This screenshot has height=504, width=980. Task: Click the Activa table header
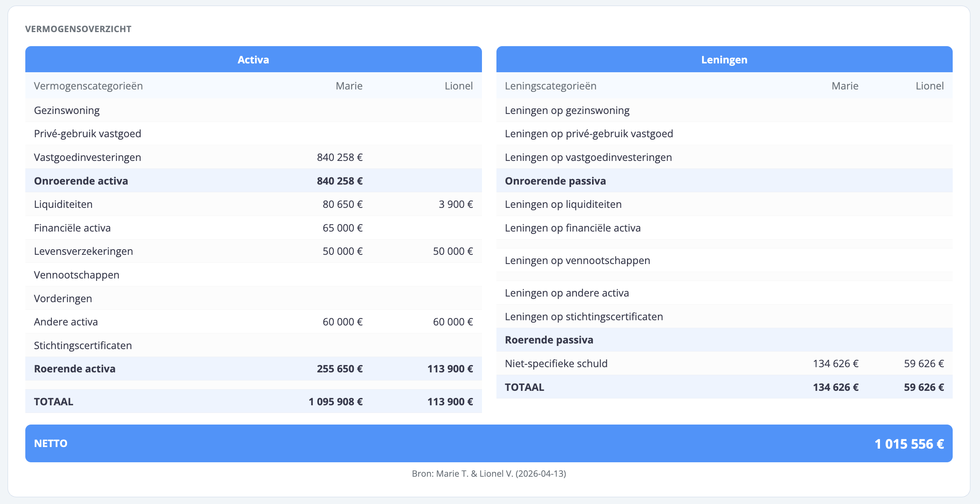click(253, 60)
